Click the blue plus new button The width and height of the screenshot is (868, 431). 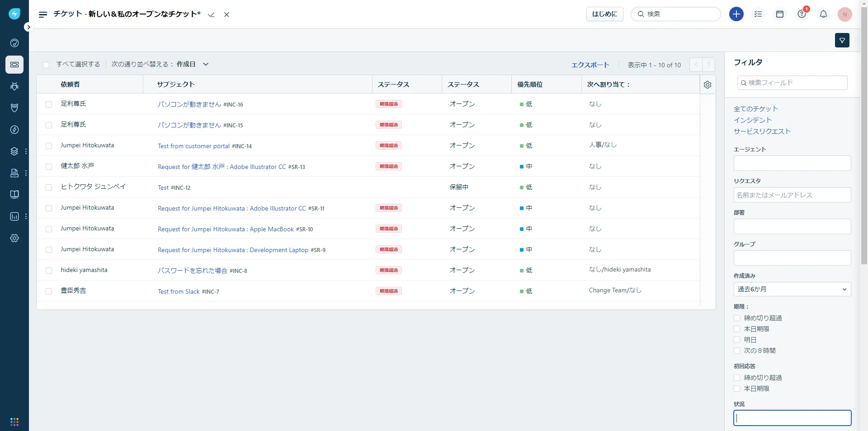click(736, 14)
